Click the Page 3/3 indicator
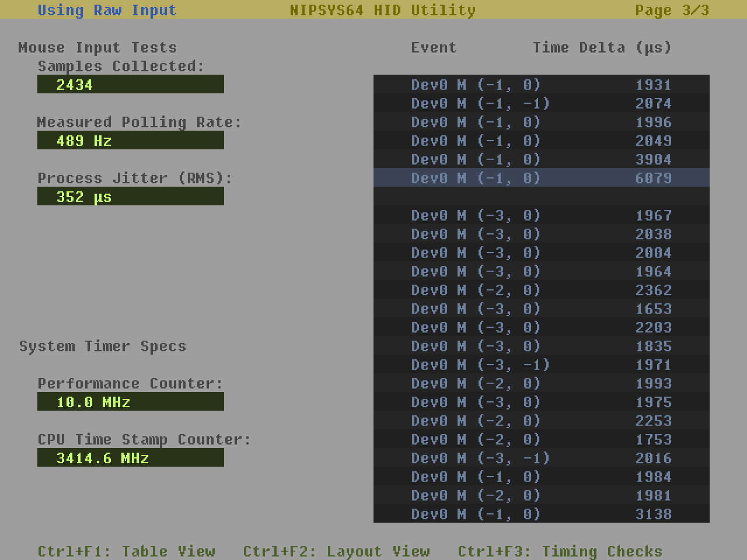 672,10
